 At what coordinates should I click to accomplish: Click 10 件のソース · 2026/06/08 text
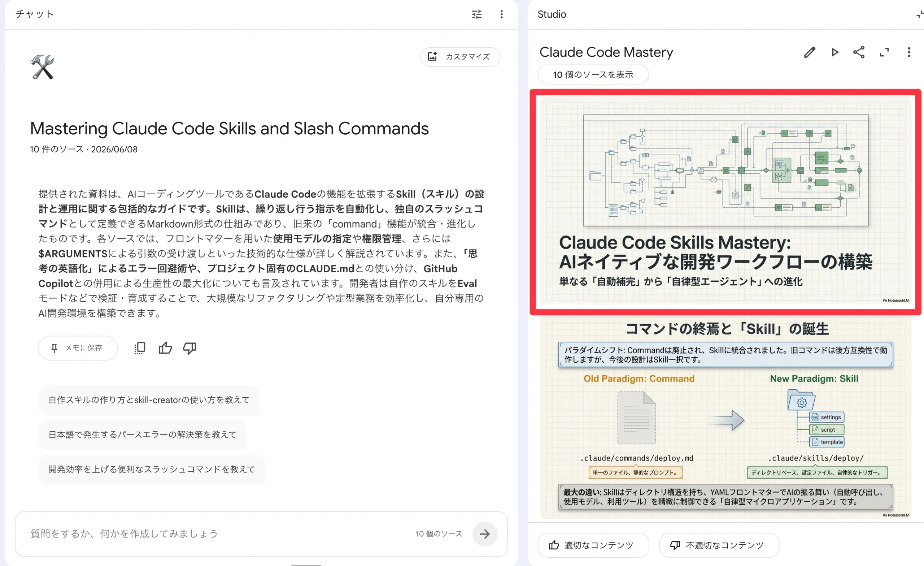(x=84, y=149)
